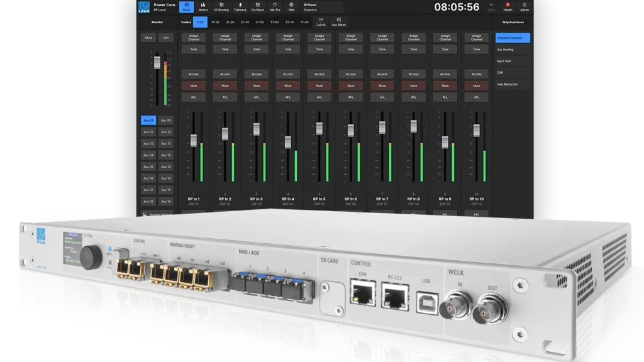The height and width of the screenshot is (362, 644).
Task: Open the Co-Mixer page icon
Action: tap(257, 6)
